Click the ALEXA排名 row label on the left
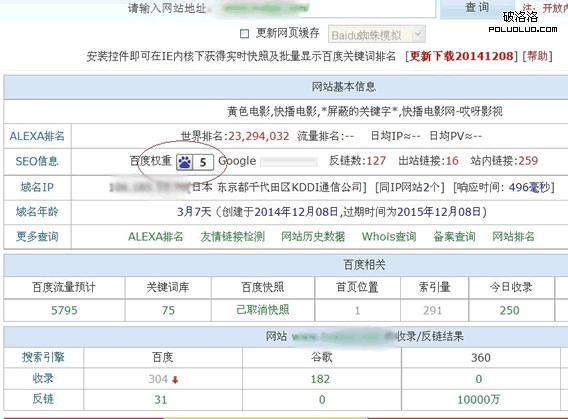This screenshot has width=568, height=419. (x=37, y=136)
